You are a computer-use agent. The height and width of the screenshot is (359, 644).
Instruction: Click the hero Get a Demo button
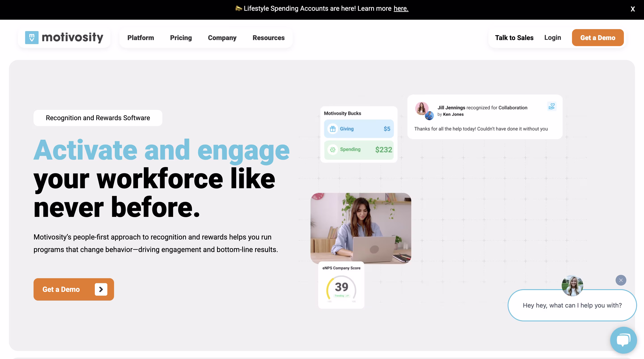click(74, 289)
